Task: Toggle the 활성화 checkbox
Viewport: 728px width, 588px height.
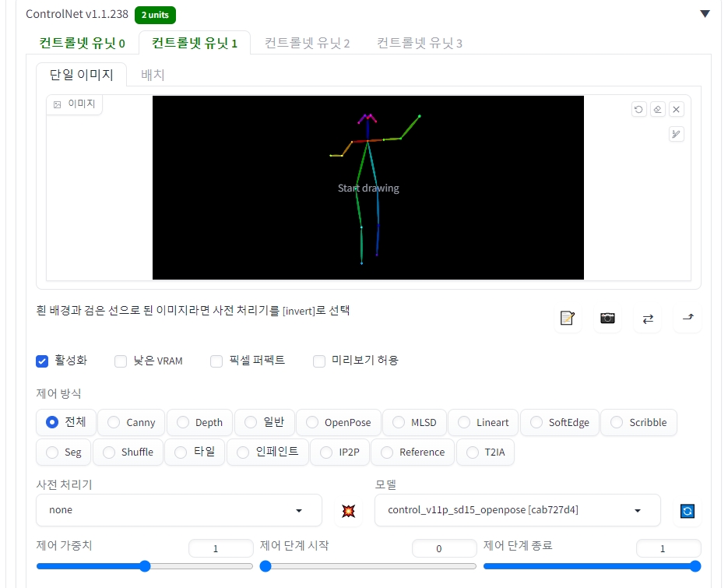Action: pyautogui.click(x=42, y=361)
